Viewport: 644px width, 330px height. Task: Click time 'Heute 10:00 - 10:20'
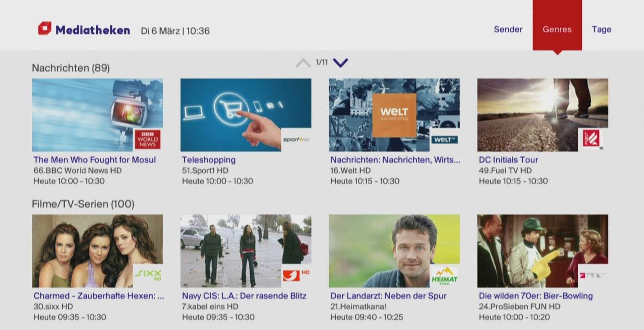(x=514, y=317)
